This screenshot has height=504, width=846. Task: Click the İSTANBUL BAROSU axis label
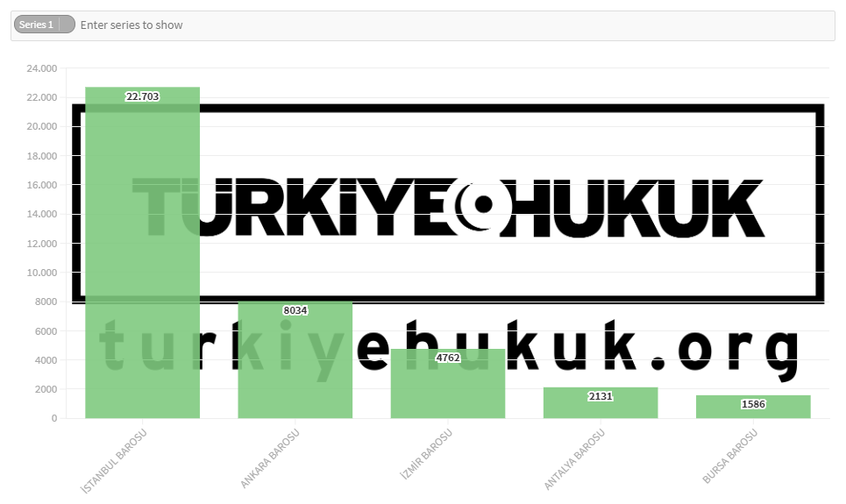[114, 461]
